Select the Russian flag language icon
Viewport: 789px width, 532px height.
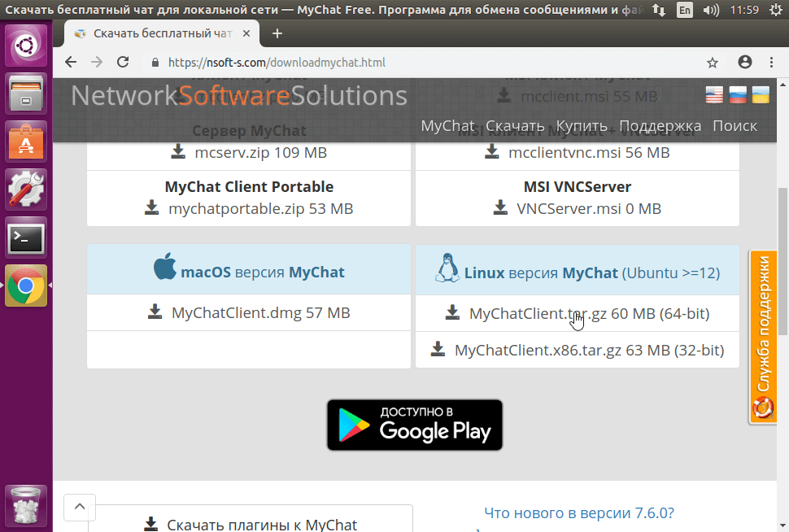pos(736,94)
